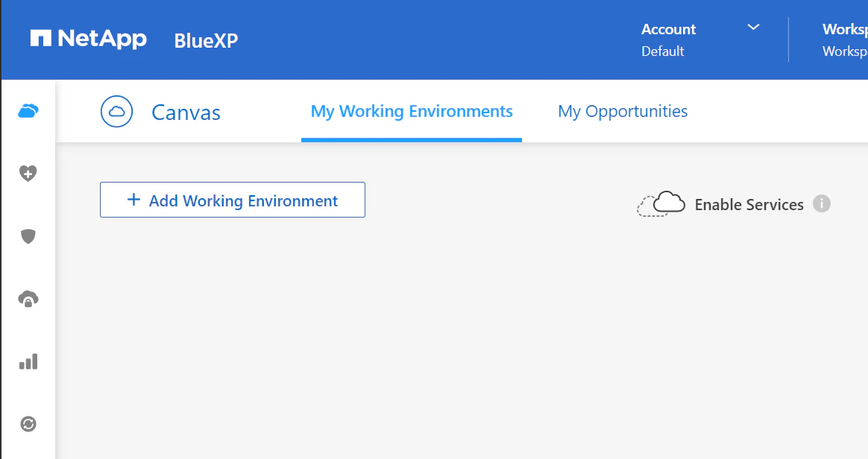Open the Governance cloud-lock icon in sidebar
Image resolution: width=868 pixels, height=459 pixels.
28,300
